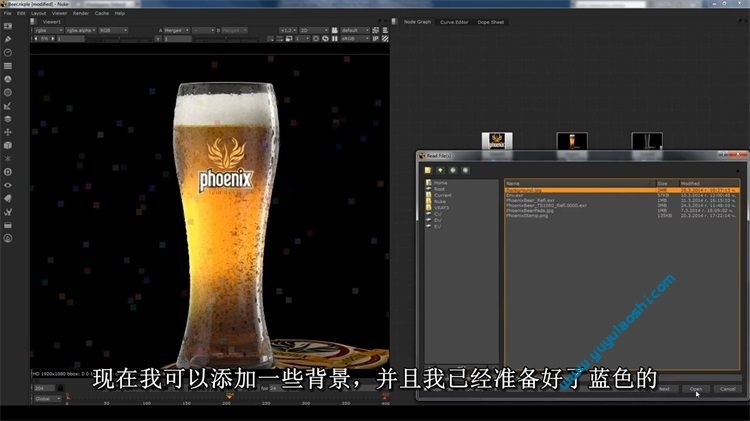This screenshot has width=750, height=421.
Task: Select the beer logo node thumbnail in the Node Graph
Action: 496,142
